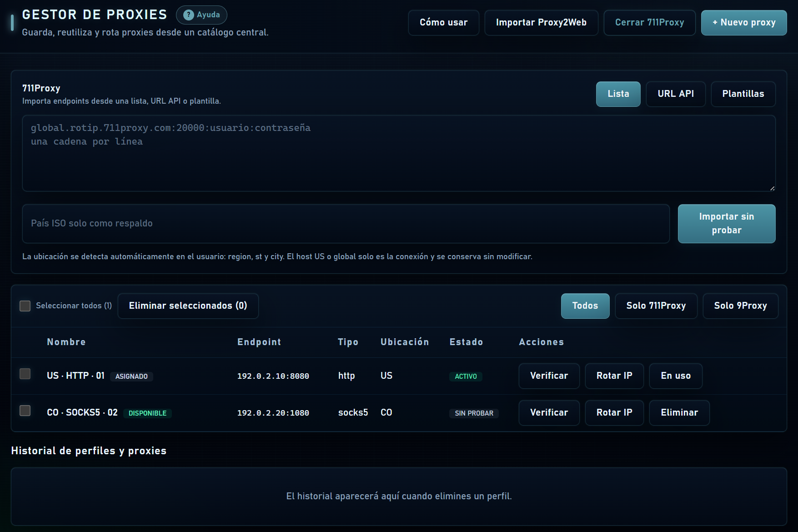The height and width of the screenshot is (532, 798).
Task: Switch to the URL API tab
Action: click(675, 94)
